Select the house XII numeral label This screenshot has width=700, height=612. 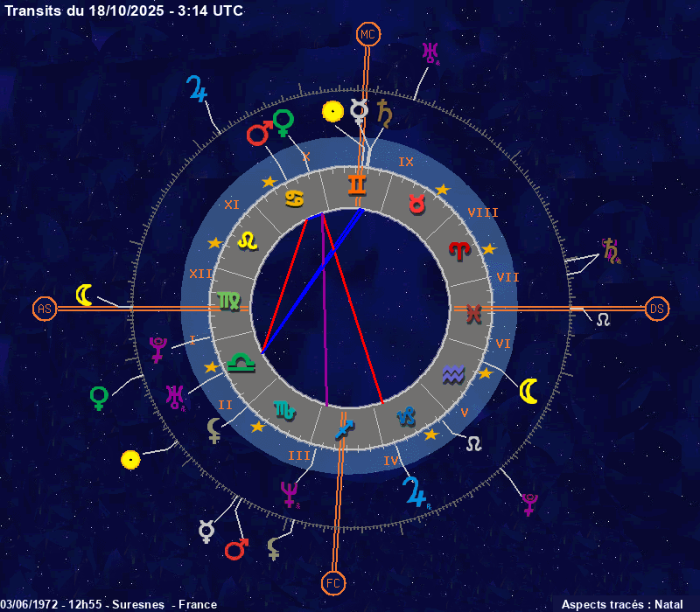[x=200, y=274]
